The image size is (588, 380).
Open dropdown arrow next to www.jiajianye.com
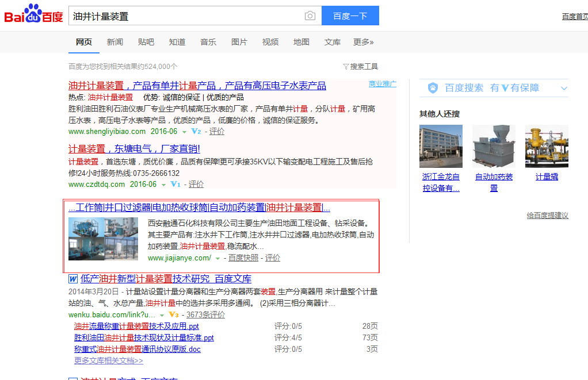pos(217,259)
